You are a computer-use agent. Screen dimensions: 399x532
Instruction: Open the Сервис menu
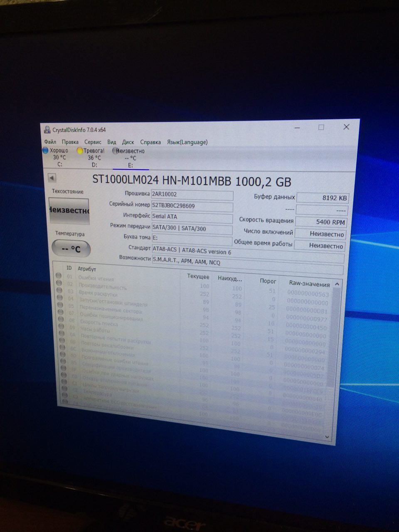click(x=93, y=142)
